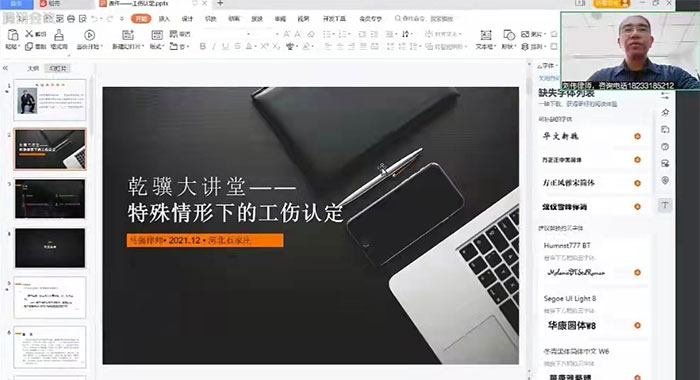This screenshot has width=700, height=380.
Task: Open the 插入 Insert ribbon tab
Action: (x=164, y=19)
